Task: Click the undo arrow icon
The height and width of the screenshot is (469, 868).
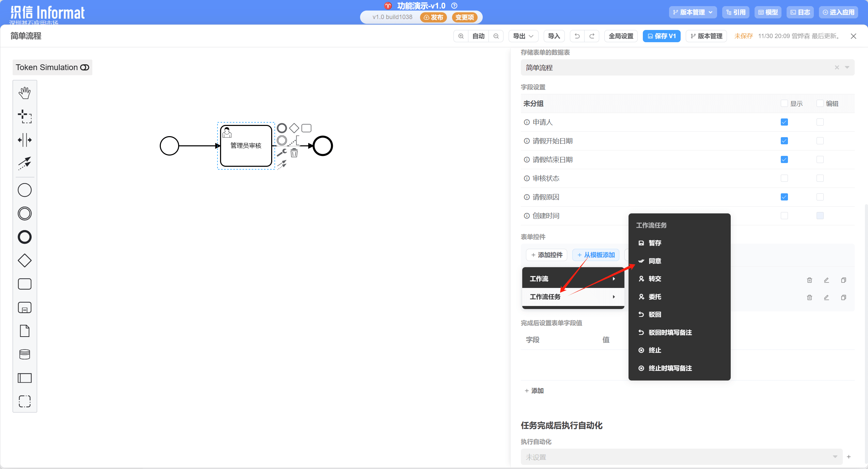Action: (577, 36)
